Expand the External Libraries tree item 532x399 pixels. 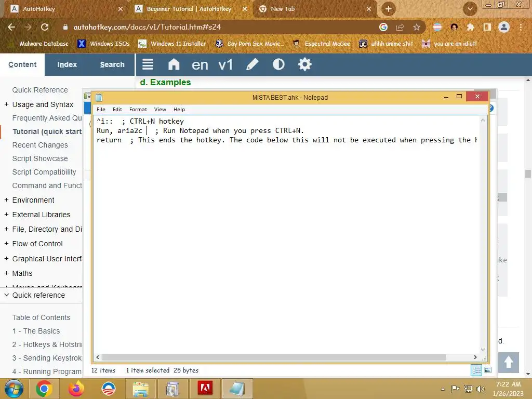(6, 215)
